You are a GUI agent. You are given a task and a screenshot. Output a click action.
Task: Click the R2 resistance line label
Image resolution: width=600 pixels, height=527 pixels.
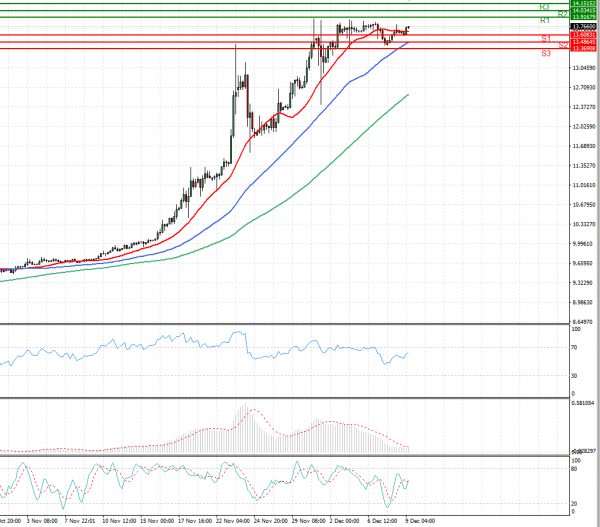coord(562,15)
